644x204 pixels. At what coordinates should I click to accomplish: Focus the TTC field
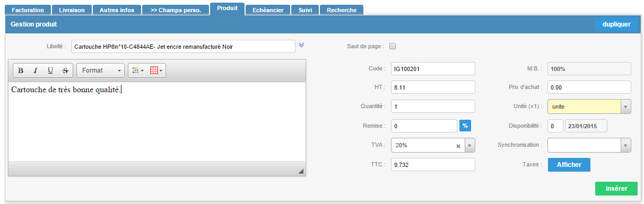tap(433, 165)
